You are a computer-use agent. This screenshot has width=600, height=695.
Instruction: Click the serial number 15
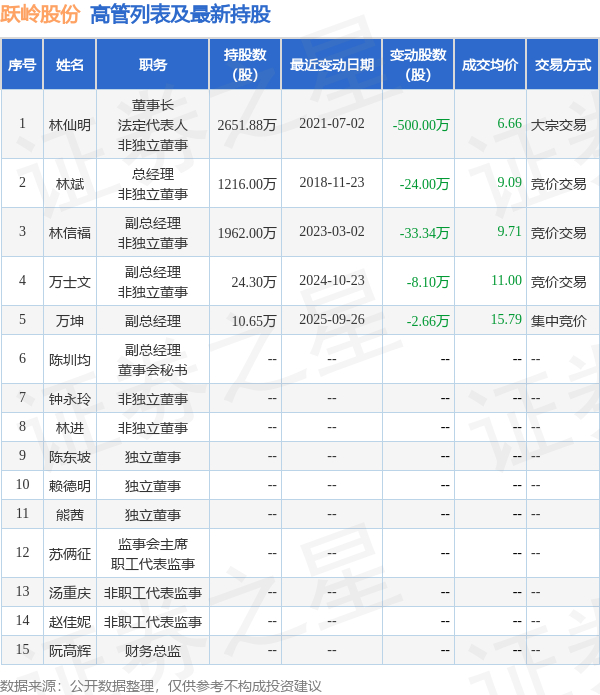click(x=22, y=649)
